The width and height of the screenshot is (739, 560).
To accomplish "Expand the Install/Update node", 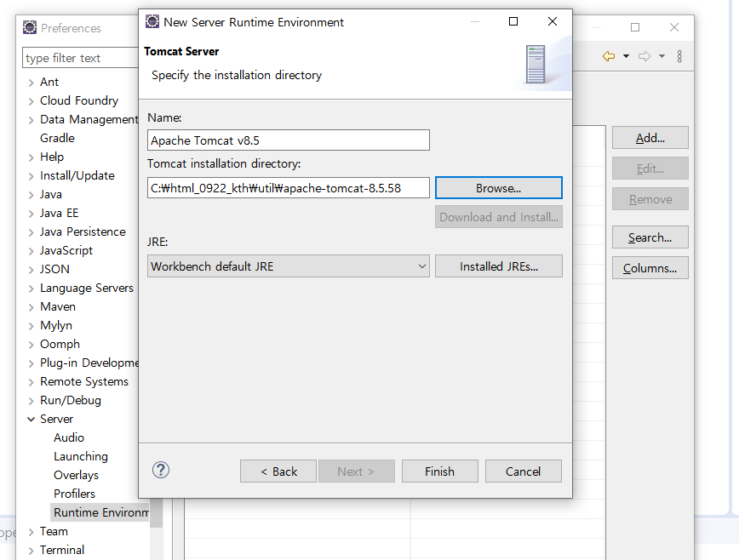I will 32,176.
